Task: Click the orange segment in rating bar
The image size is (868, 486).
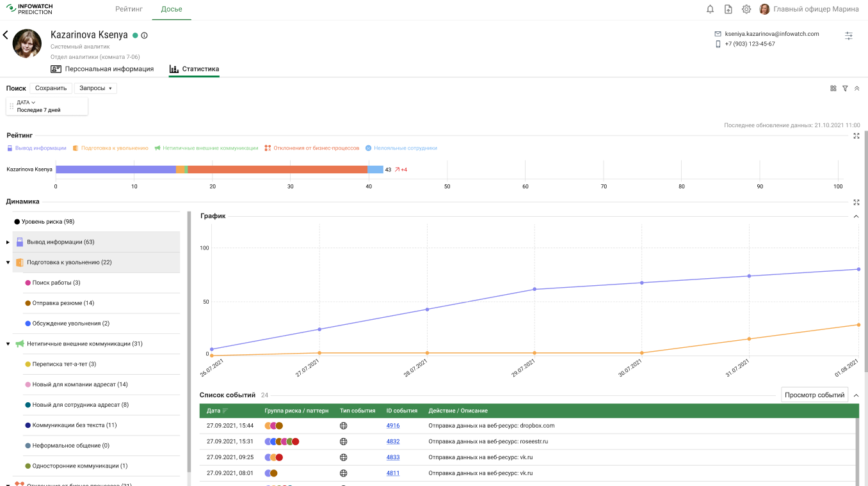Action: (181, 169)
